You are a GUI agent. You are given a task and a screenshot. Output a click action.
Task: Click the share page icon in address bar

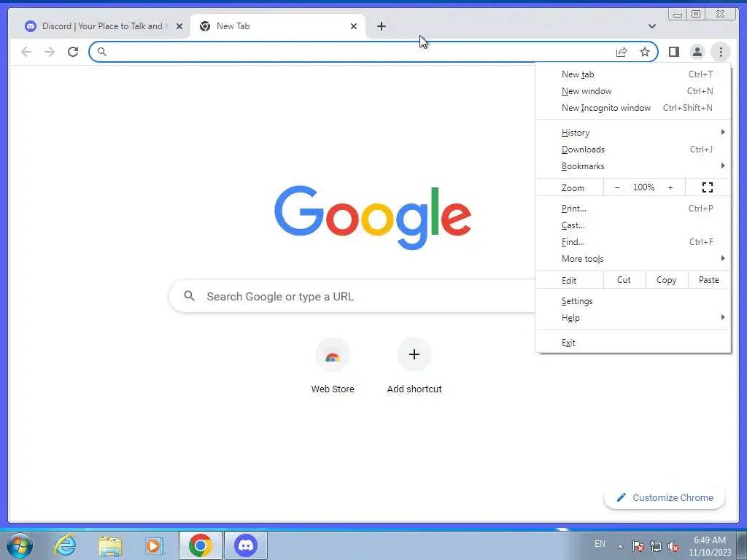tap(622, 52)
